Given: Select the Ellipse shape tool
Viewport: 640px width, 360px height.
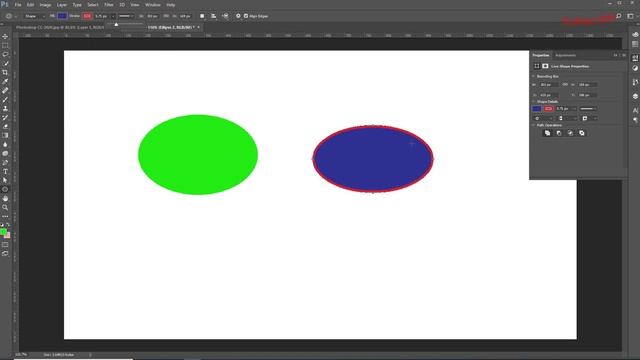Looking at the screenshot, I should coord(5,189).
